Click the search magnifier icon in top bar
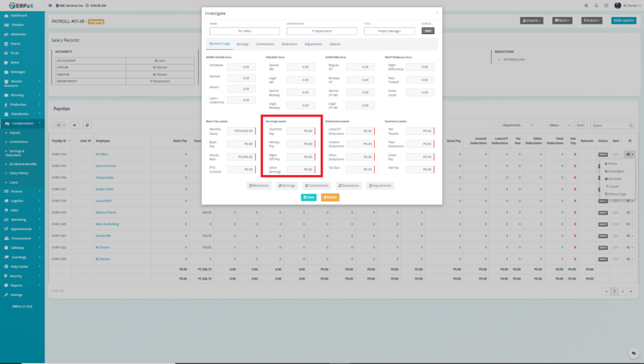This screenshot has height=364, width=644. (x=587, y=5)
